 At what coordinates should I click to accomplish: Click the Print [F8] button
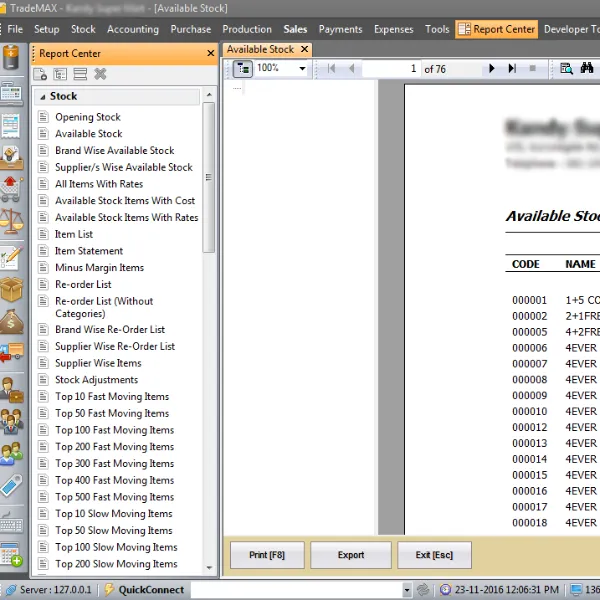tap(267, 555)
